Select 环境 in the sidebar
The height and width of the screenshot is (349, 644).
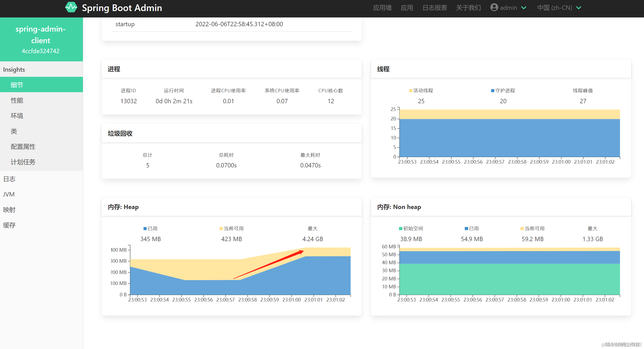pos(17,116)
